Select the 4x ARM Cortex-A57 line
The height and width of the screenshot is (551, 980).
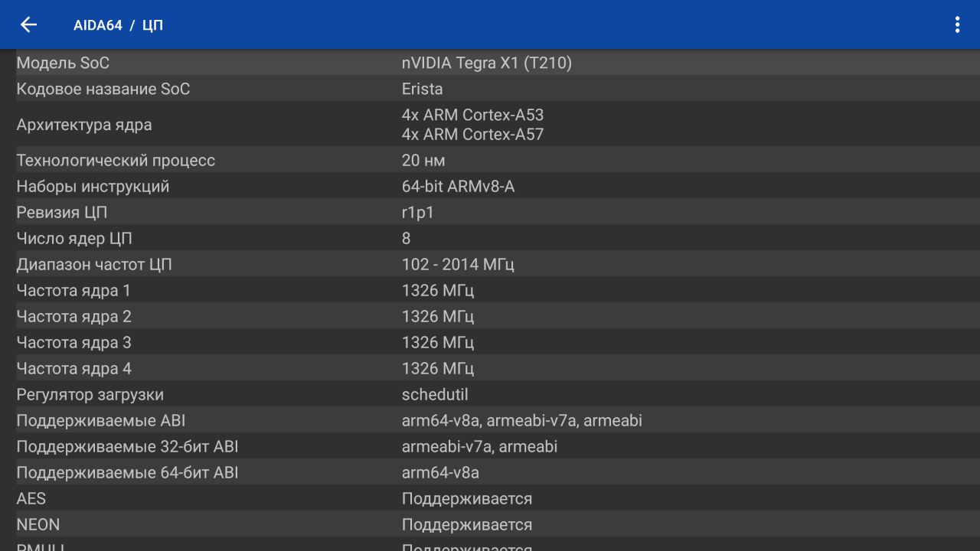(x=473, y=134)
